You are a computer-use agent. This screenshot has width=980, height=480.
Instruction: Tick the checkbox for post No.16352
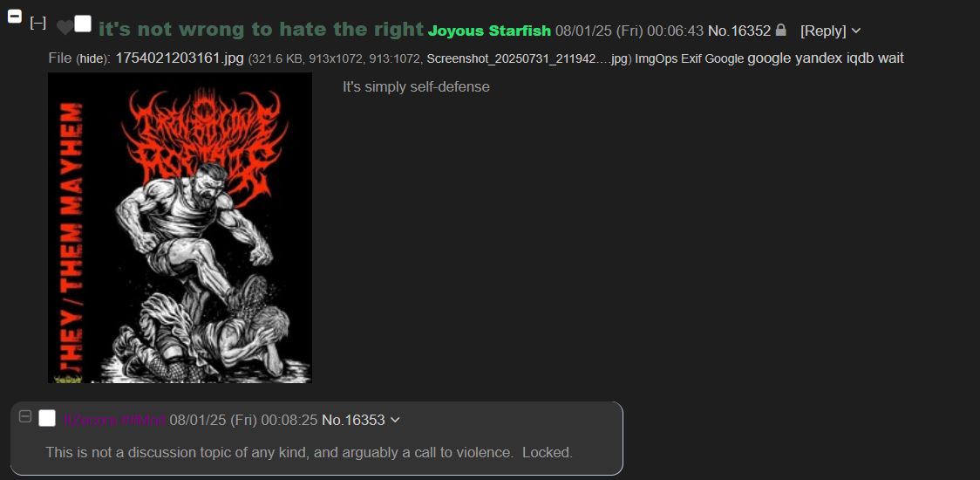(83, 24)
